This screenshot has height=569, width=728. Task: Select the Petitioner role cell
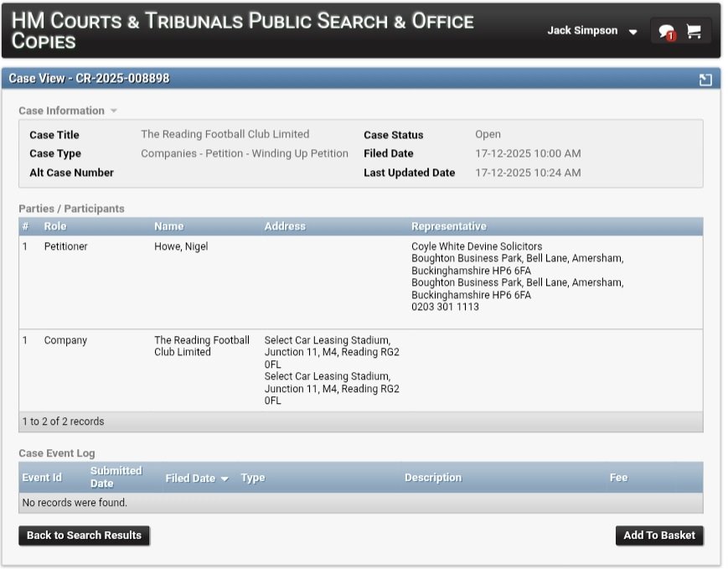pos(65,246)
